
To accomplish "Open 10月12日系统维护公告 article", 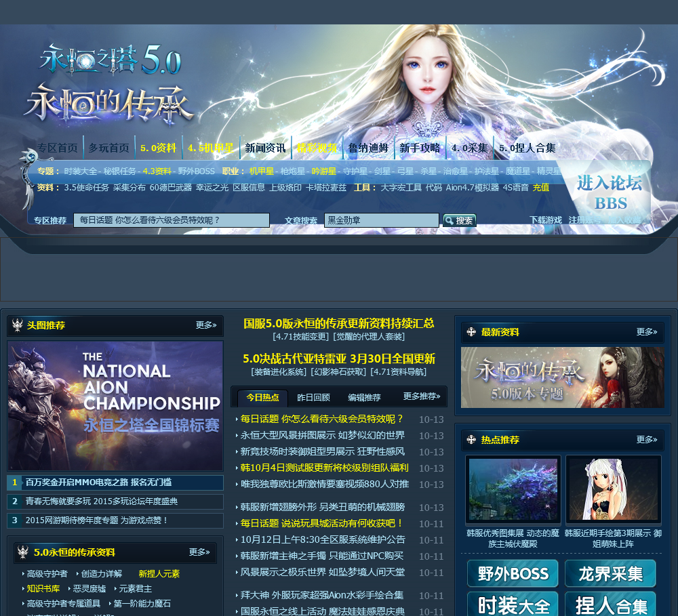I will coord(323,539).
